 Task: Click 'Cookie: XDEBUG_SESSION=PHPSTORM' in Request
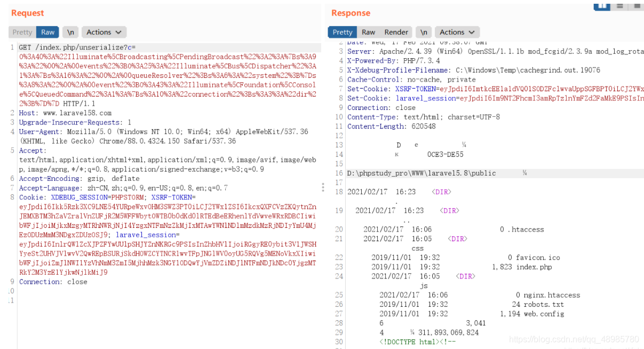coord(83,197)
